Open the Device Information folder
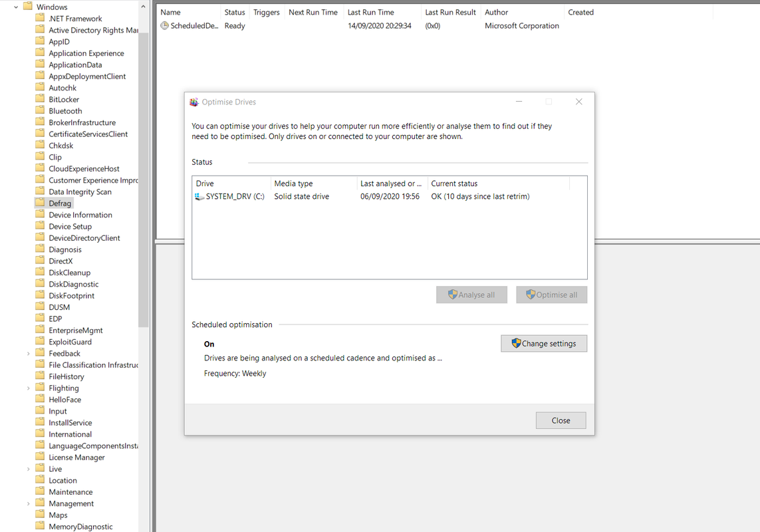Screen dimensions: 760x532 [x=80, y=215]
